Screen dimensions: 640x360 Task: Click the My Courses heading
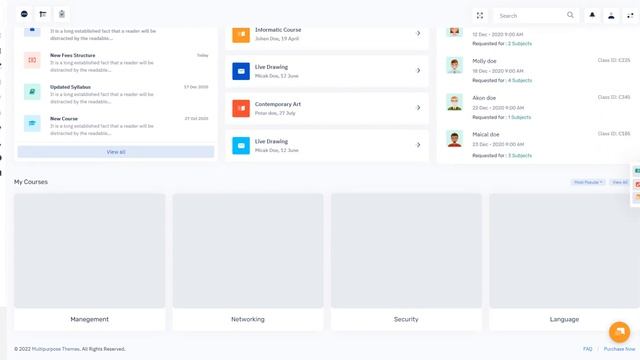tap(31, 182)
